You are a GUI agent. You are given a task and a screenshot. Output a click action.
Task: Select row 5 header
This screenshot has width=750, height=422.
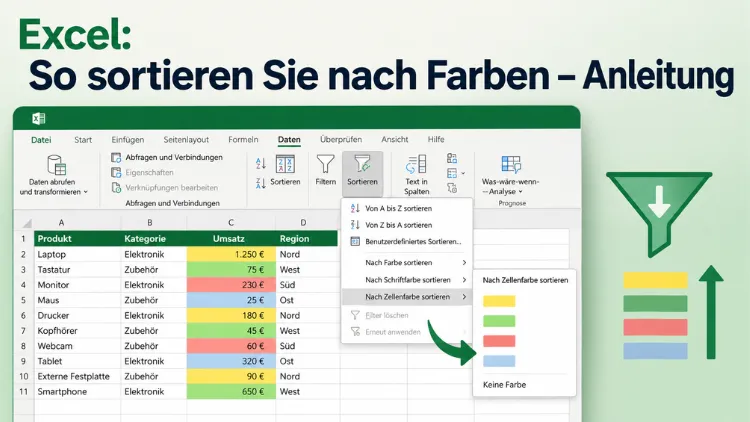23,300
